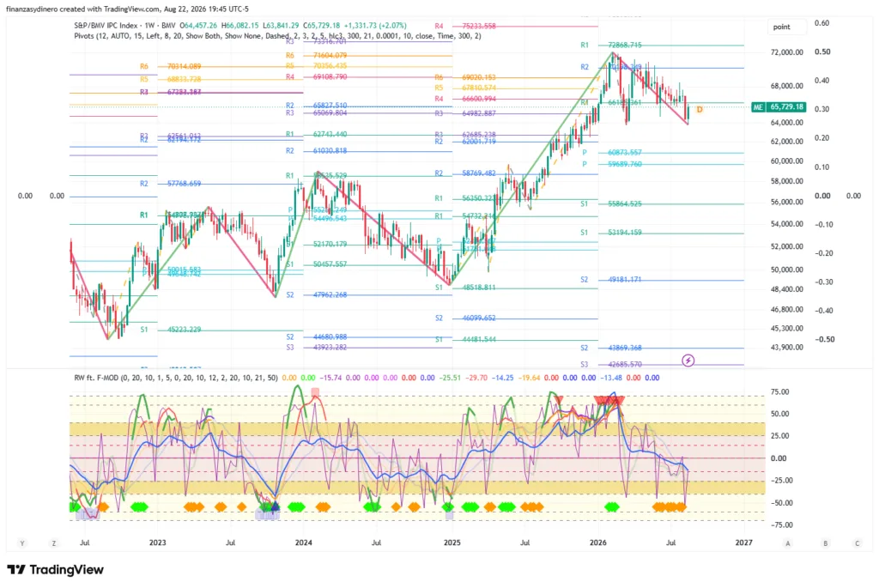Click the green ME current price tag 65,729.18
The height and width of the screenshot is (588, 879).
(x=779, y=106)
